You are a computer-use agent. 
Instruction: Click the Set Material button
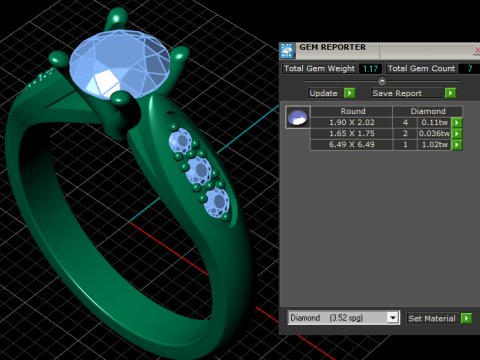(x=433, y=318)
